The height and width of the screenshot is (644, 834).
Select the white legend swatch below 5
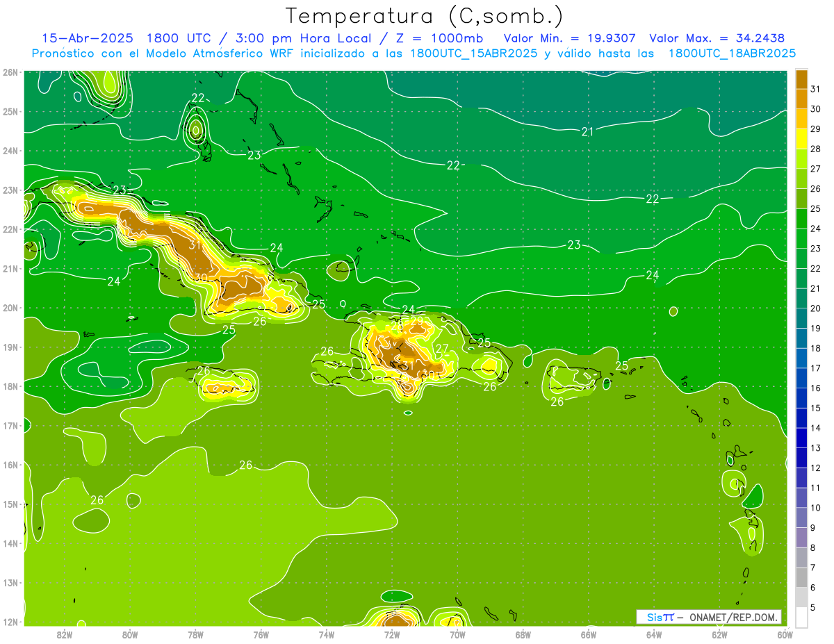[801, 617]
